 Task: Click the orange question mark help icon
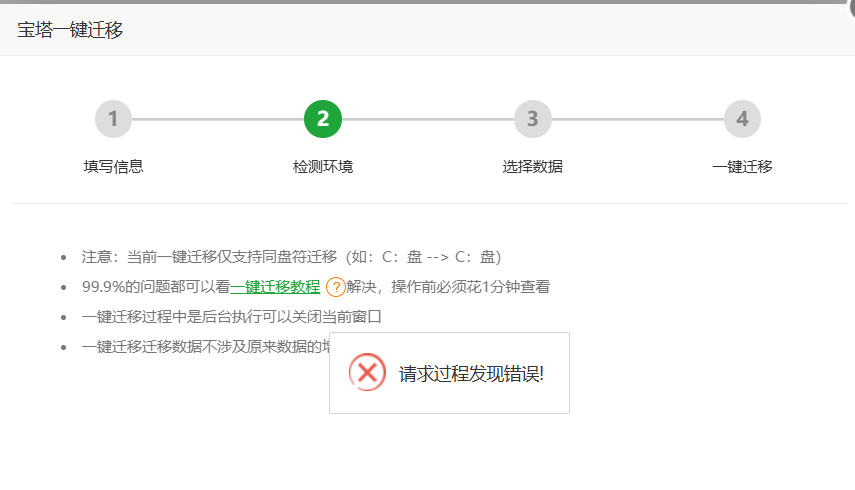335,287
